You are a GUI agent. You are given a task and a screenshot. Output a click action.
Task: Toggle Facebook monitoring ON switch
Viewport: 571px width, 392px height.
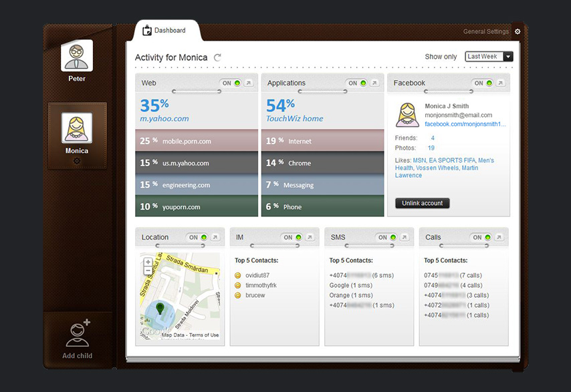(482, 83)
